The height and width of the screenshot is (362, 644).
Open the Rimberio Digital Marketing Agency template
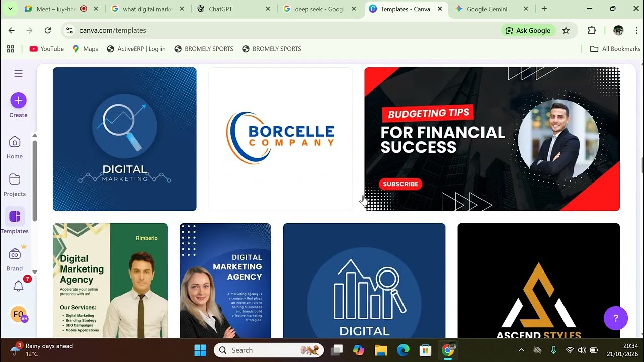[110, 281]
